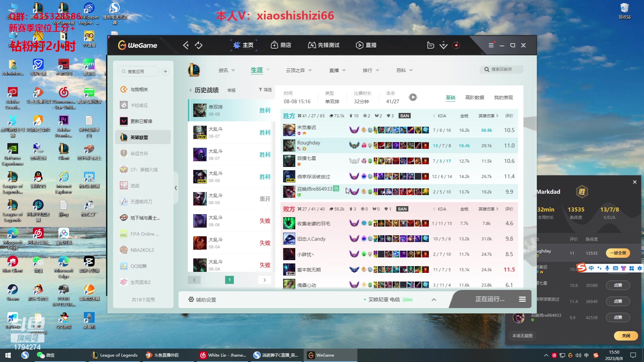Copy the 召唤师re864933 name icon

336,189
